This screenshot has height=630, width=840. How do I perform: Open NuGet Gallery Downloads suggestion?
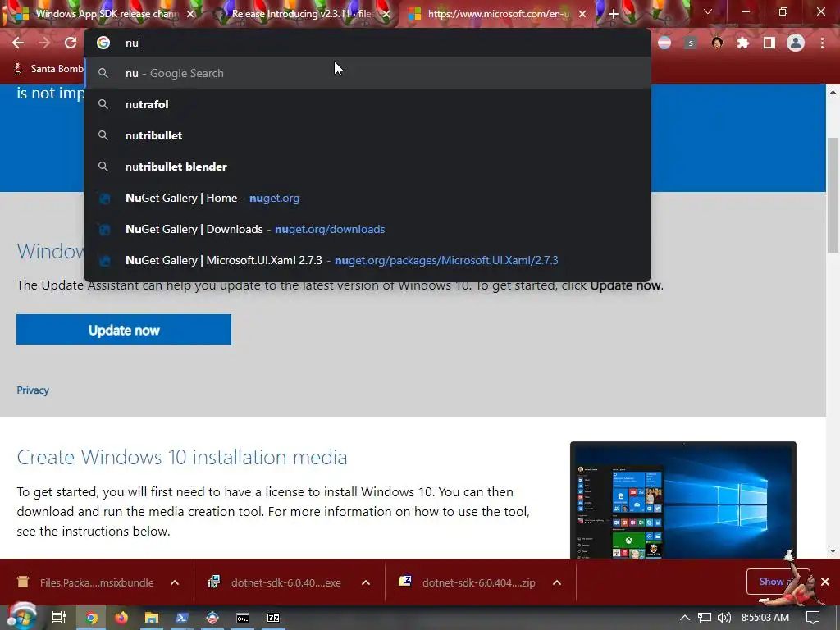click(367, 229)
